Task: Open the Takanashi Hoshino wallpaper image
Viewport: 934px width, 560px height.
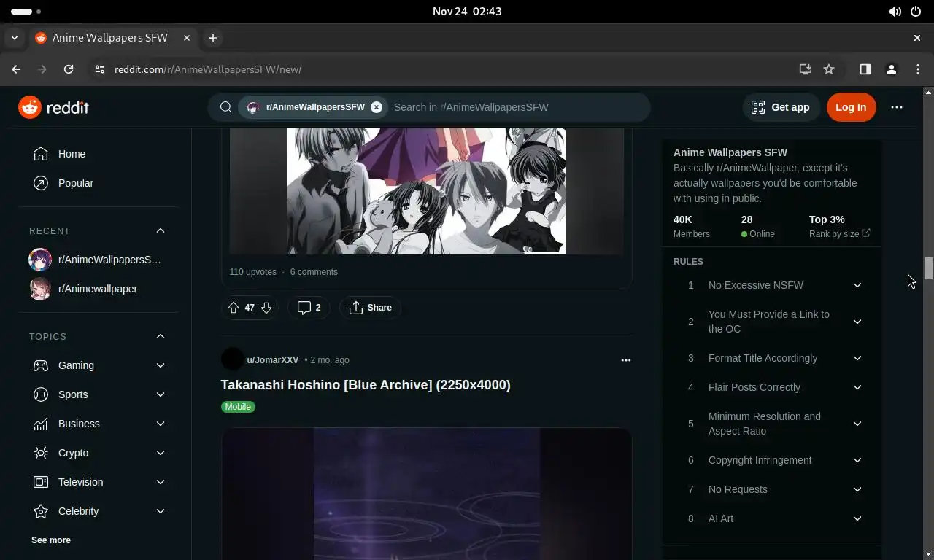Action: (x=427, y=494)
